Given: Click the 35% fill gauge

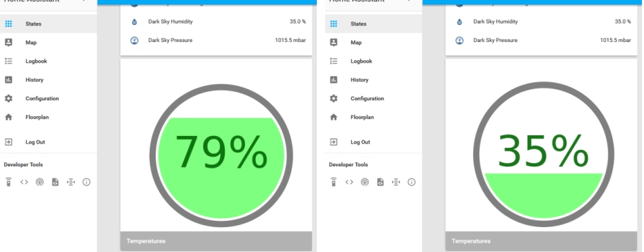Looking at the screenshot, I should (544, 155).
